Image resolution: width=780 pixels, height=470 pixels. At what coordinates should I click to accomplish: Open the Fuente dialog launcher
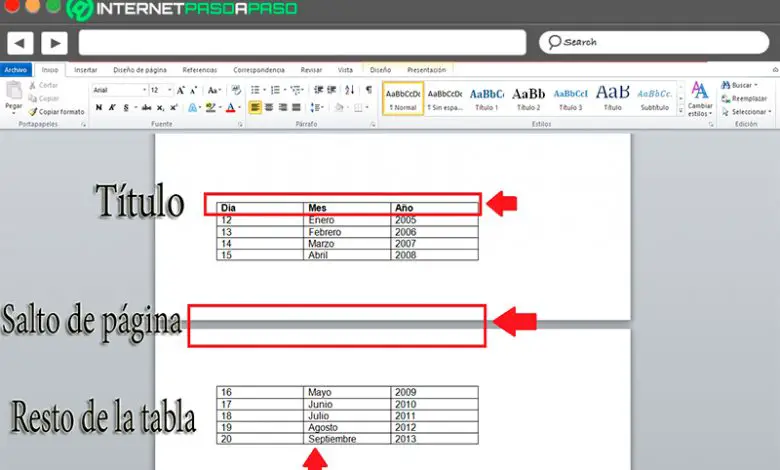240,124
